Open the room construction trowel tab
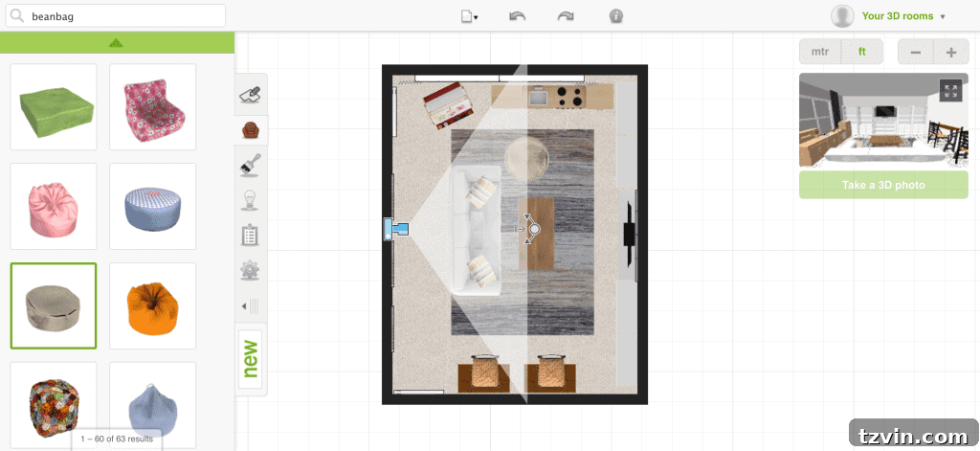Viewport: 980px width, 451px height. (x=250, y=95)
